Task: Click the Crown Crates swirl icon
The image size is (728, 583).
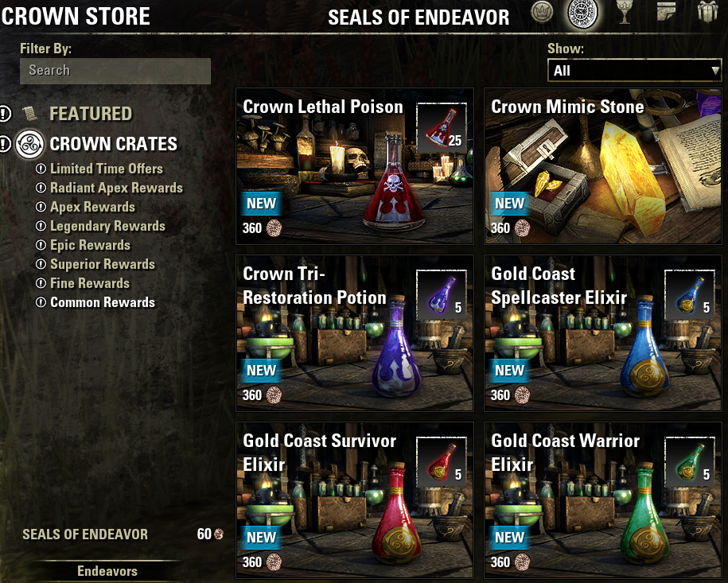Action: pos(29,144)
